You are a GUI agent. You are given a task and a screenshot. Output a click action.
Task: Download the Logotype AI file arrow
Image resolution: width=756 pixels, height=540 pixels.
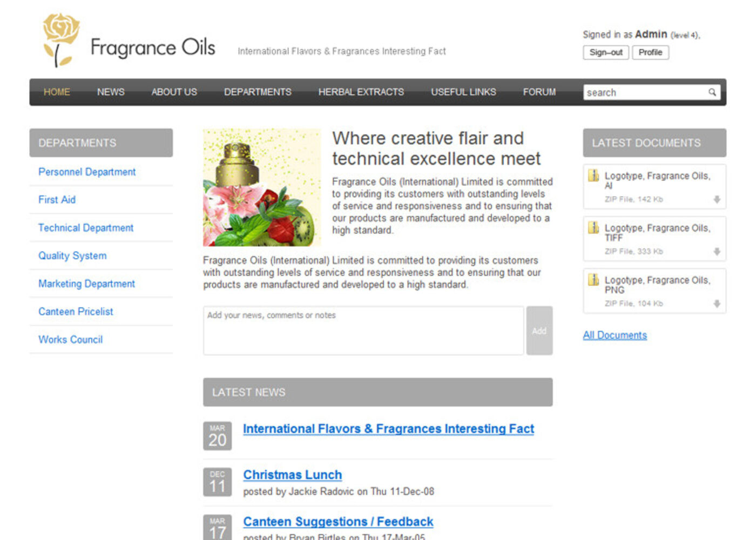(717, 200)
